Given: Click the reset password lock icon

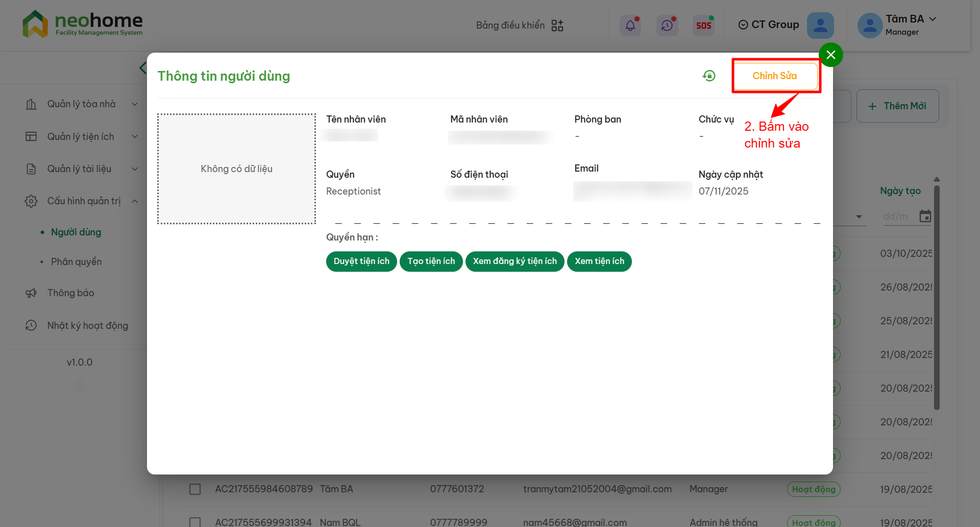Looking at the screenshot, I should (x=709, y=76).
